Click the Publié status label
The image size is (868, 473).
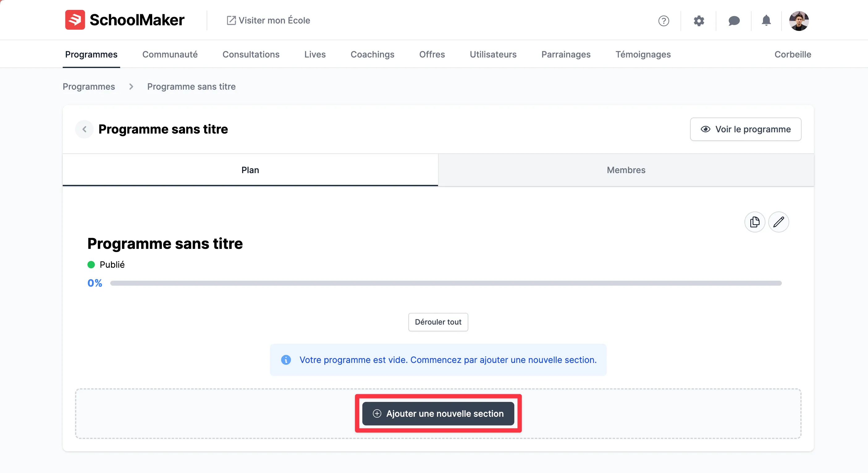112,265
